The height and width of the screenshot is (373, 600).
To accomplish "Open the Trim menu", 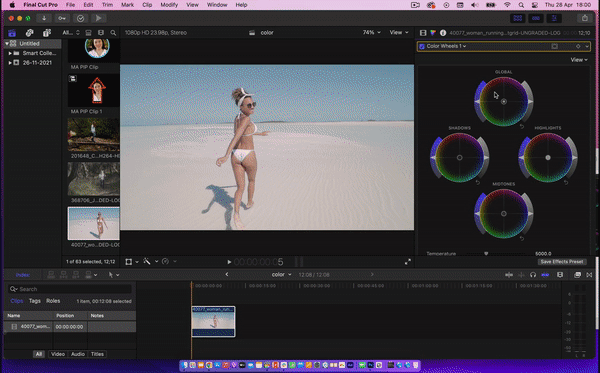I will (x=107, y=5).
